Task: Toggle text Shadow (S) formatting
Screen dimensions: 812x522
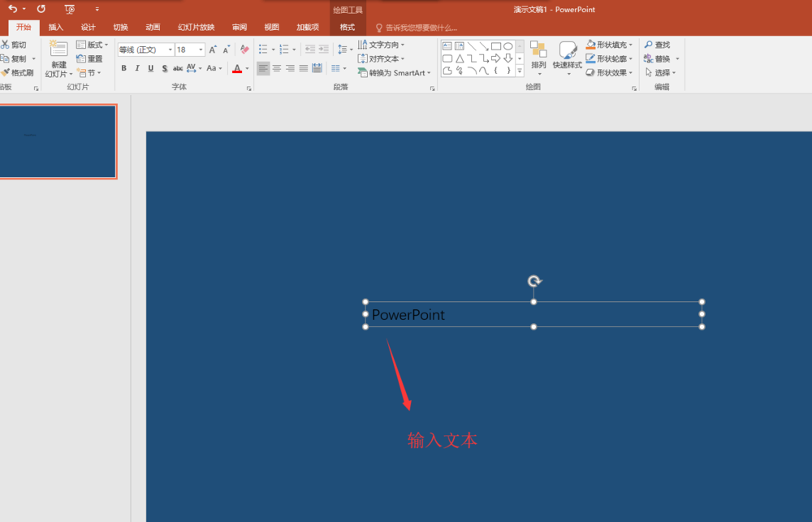Action: point(164,68)
